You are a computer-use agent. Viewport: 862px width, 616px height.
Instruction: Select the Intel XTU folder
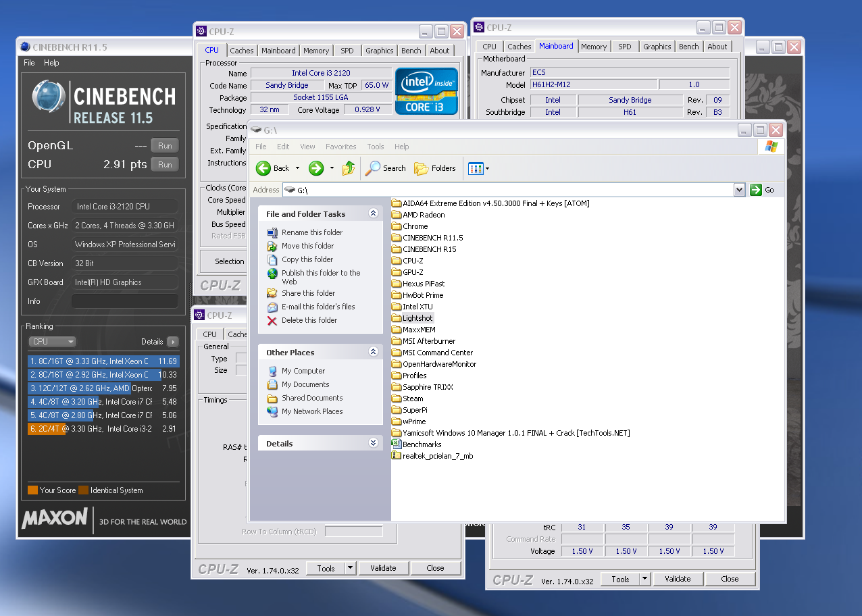pyautogui.click(x=414, y=307)
